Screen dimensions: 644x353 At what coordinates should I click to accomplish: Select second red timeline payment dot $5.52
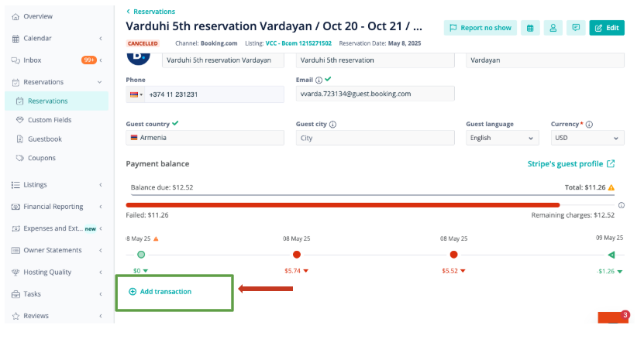[x=454, y=255]
